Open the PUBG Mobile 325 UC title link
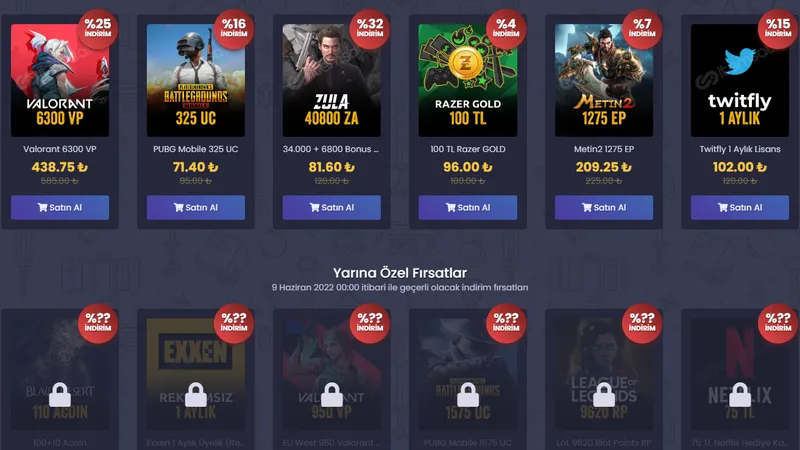 [x=195, y=149]
